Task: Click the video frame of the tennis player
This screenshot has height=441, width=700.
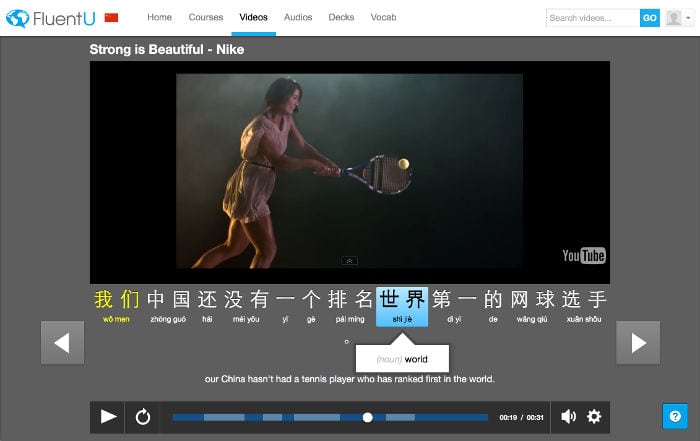Action: [x=349, y=171]
